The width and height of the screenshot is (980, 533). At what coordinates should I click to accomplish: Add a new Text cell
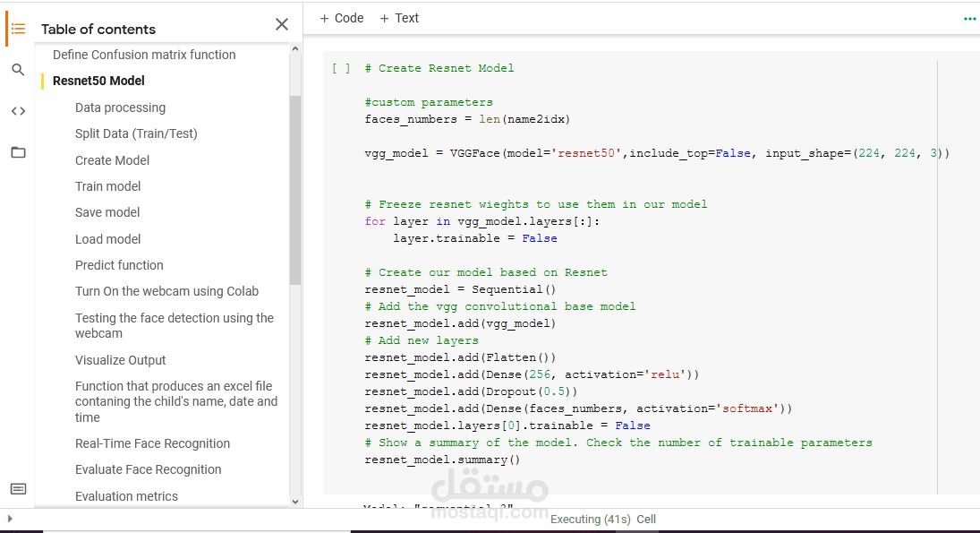pos(399,18)
